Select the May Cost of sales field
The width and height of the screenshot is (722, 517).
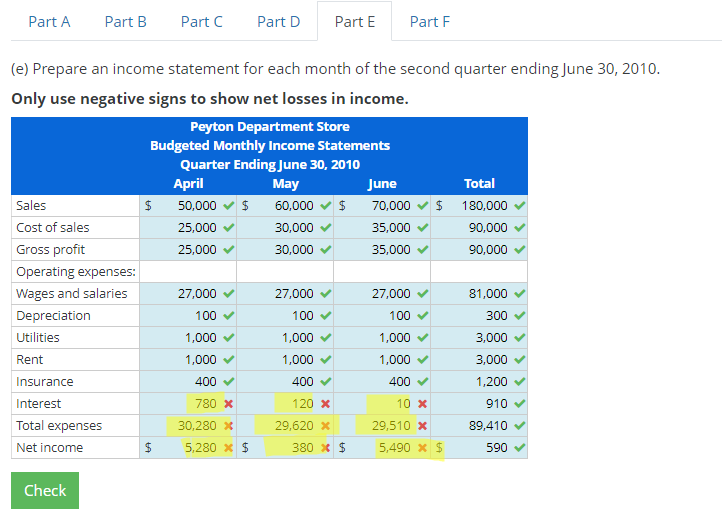(x=285, y=227)
